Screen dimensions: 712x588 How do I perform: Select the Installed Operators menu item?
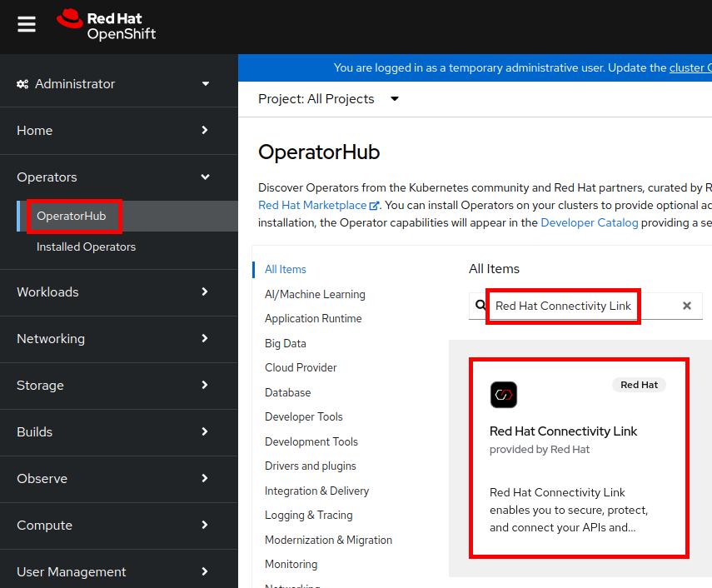86,247
